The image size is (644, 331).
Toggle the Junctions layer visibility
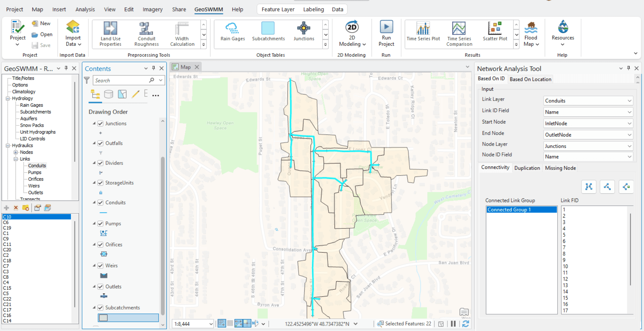pyautogui.click(x=100, y=123)
